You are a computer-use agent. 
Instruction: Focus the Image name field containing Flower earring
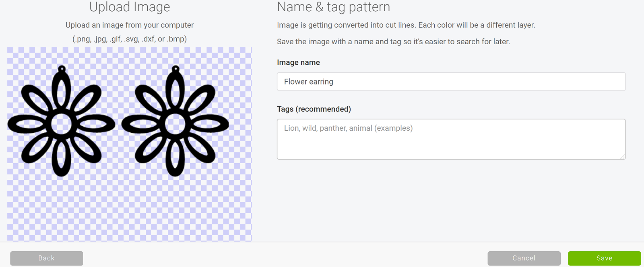click(x=451, y=82)
